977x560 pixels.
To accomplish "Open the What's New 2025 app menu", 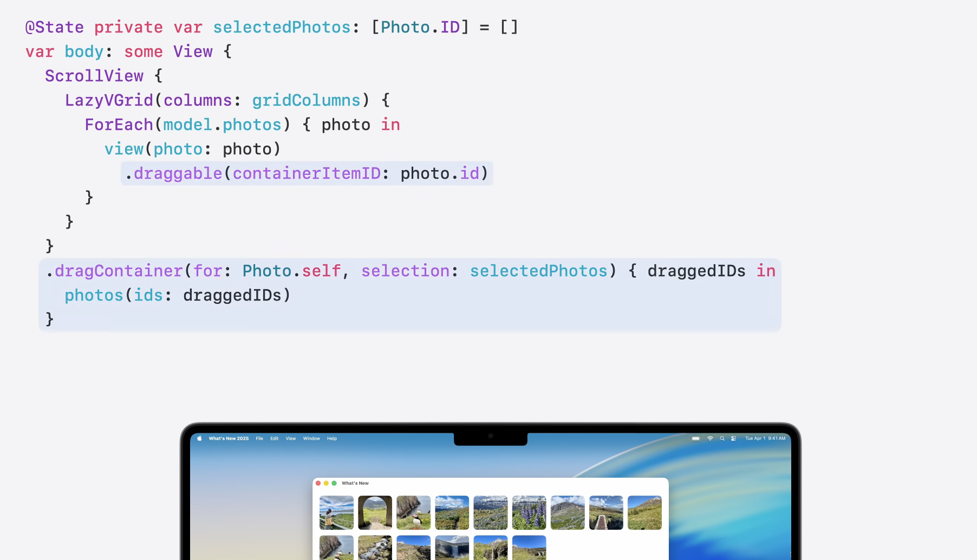I will click(x=229, y=439).
